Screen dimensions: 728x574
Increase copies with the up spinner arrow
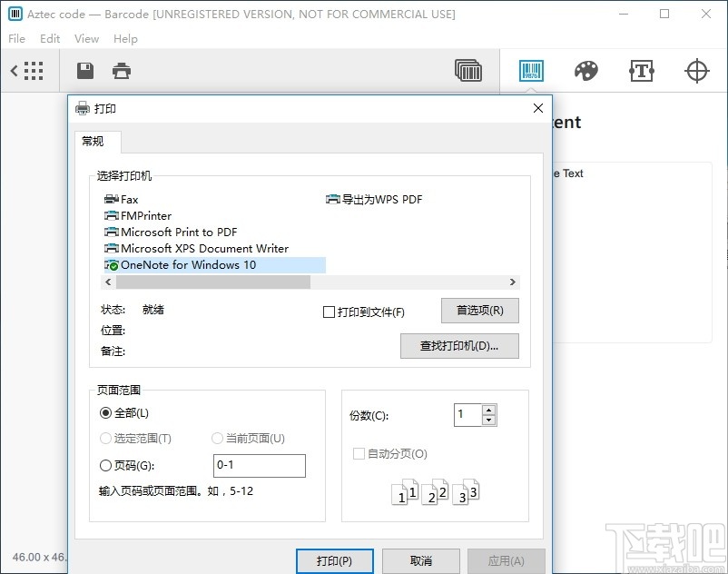(489, 411)
